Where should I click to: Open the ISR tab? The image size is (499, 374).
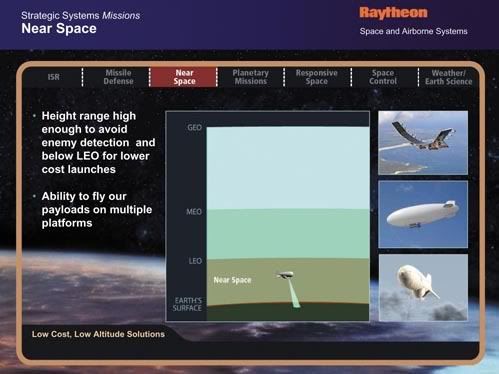coord(53,77)
